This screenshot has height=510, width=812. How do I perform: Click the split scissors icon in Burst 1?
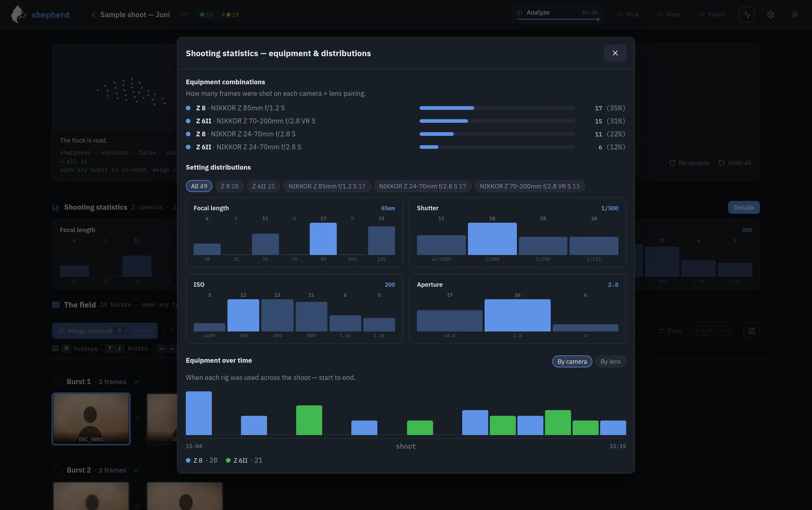tap(138, 418)
